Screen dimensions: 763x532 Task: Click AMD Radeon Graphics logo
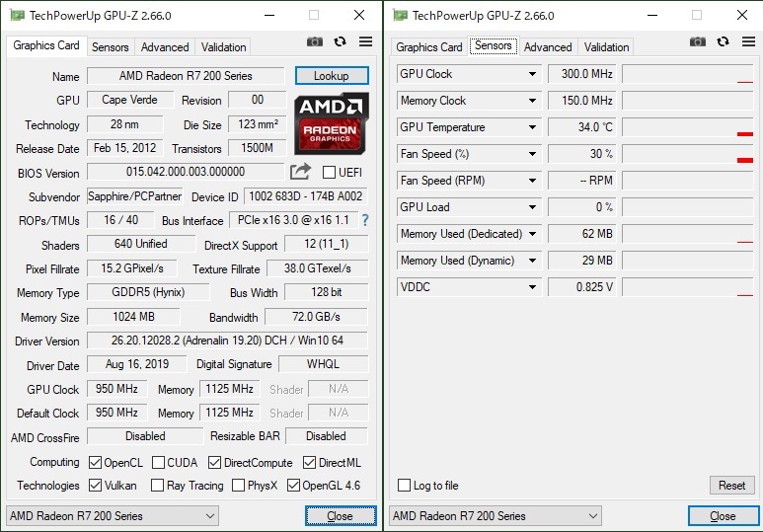point(332,123)
